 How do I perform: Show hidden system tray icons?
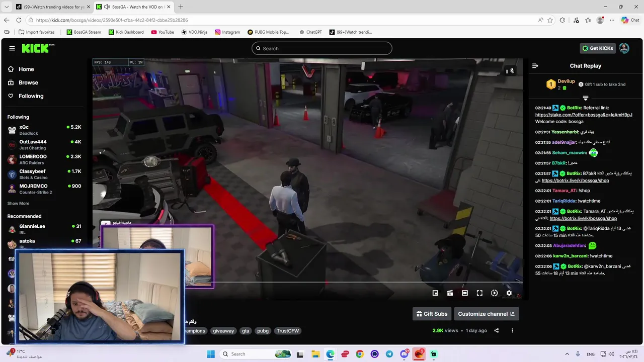pos(567,354)
